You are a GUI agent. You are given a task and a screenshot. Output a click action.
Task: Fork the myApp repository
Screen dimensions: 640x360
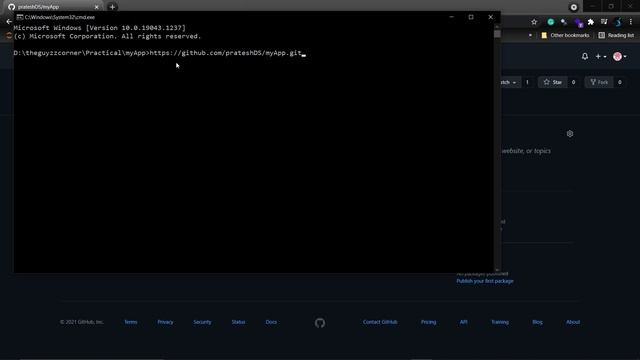coord(599,82)
